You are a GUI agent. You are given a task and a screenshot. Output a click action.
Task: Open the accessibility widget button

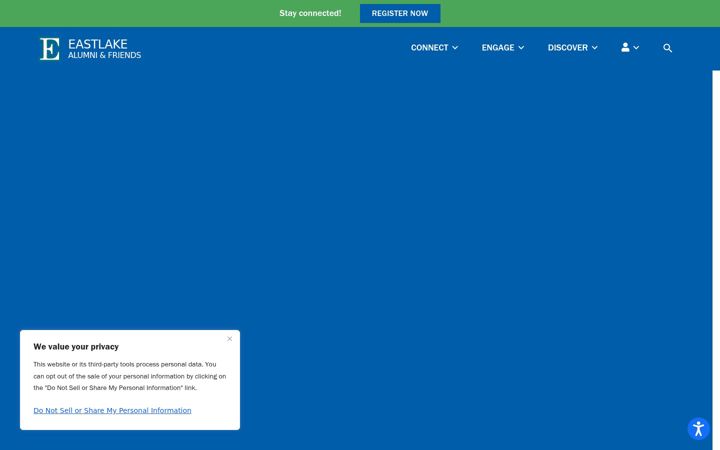pos(698,429)
